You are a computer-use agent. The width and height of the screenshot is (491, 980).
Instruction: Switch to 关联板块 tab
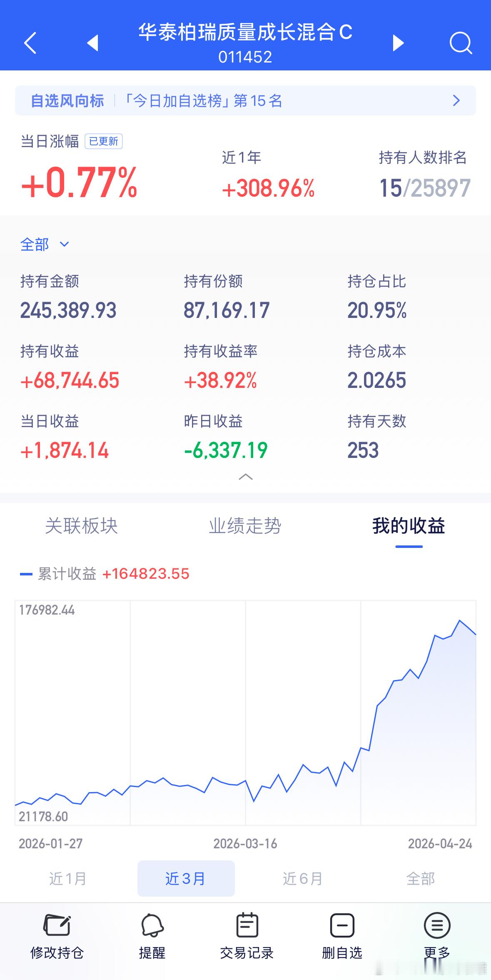[82, 526]
